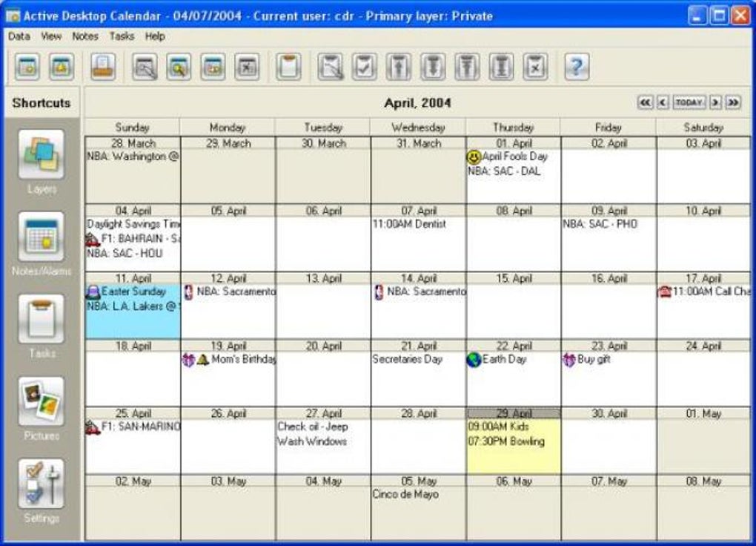756x546 pixels.
Task: Open the Notes/Alarms shortcut
Action: [x=42, y=244]
